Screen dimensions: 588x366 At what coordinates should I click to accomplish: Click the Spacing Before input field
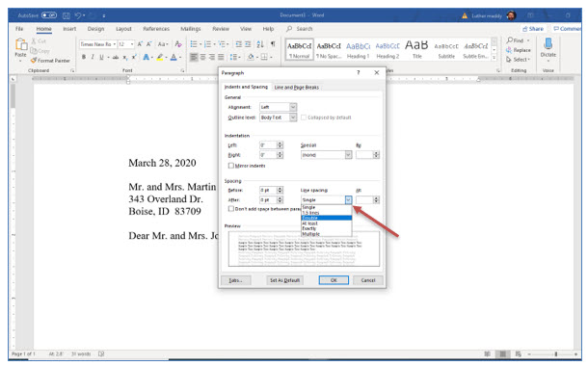click(268, 191)
